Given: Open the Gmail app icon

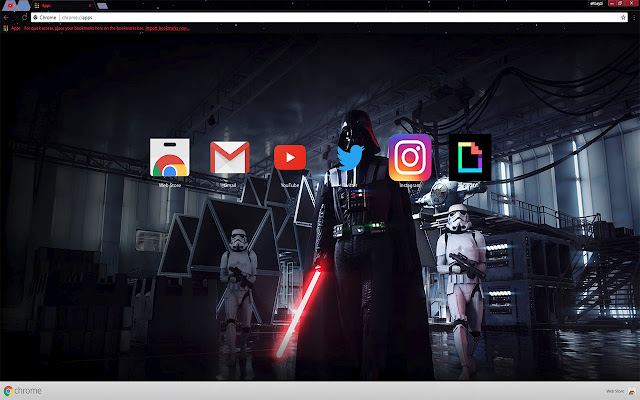Looking at the screenshot, I should (x=230, y=158).
